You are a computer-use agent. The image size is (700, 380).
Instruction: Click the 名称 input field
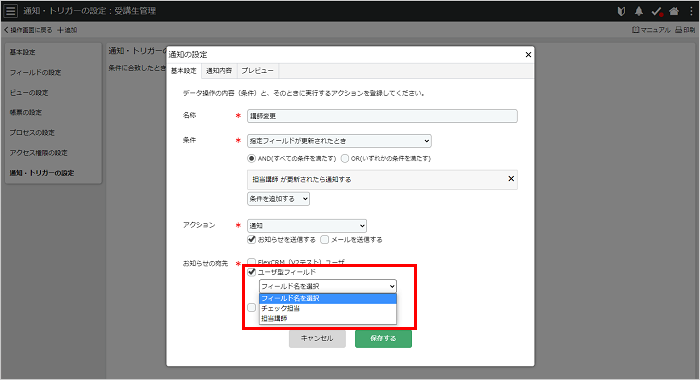pos(382,116)
